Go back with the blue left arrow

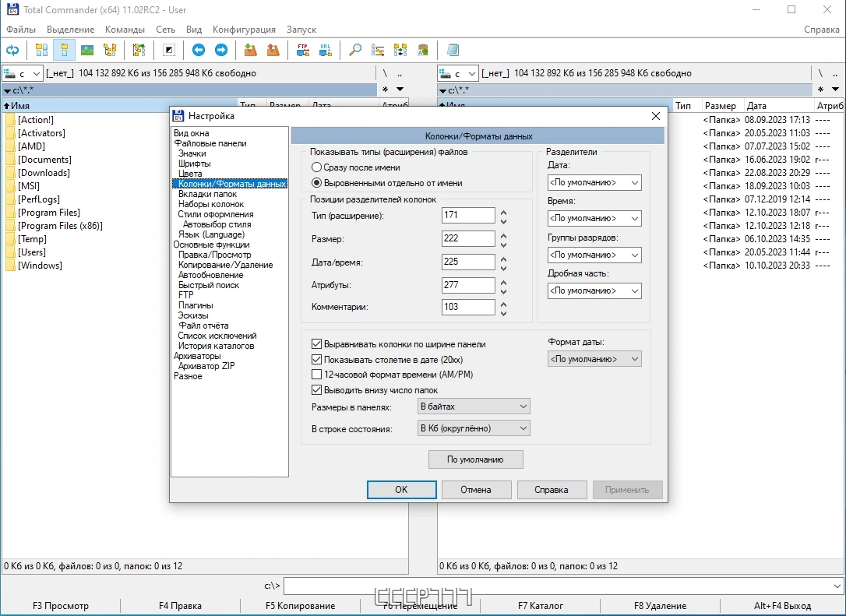click(x=199, y=50)
